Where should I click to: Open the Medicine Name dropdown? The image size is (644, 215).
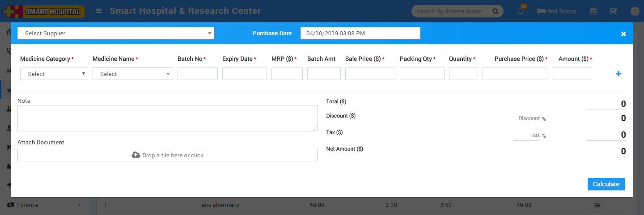point(132,74)
